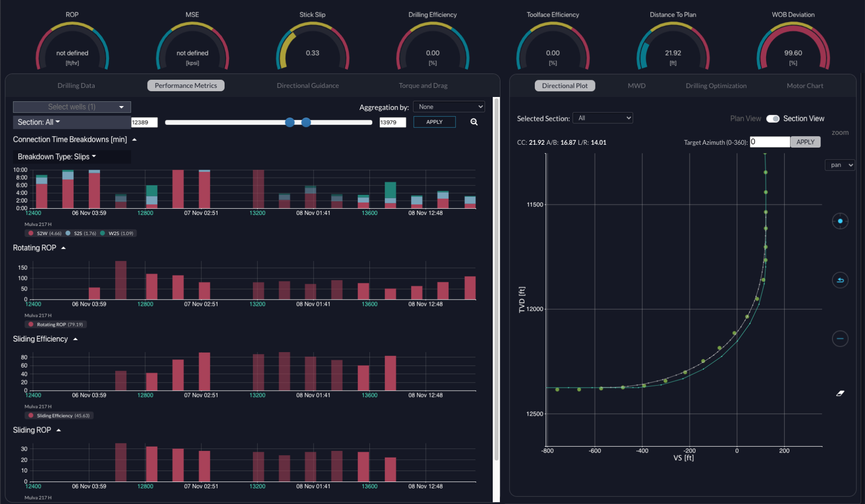Collapse the Sliding ROP section

coord(58,430)
